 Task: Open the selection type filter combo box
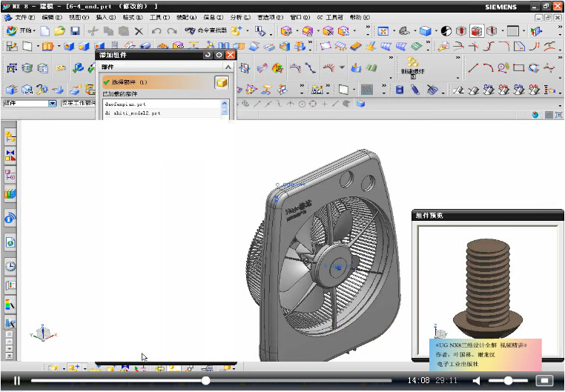(x=30, y=103)
